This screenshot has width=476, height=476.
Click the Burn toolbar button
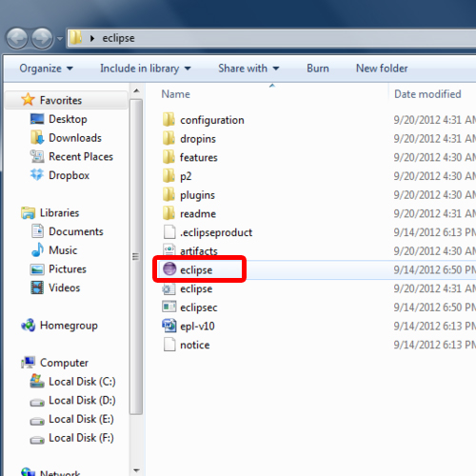pos(318,69)
